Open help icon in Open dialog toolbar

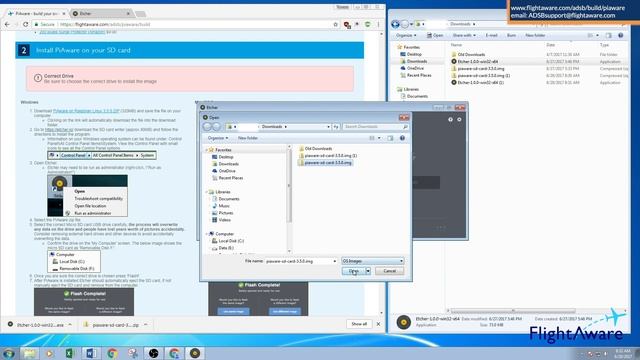pos(402,138)
